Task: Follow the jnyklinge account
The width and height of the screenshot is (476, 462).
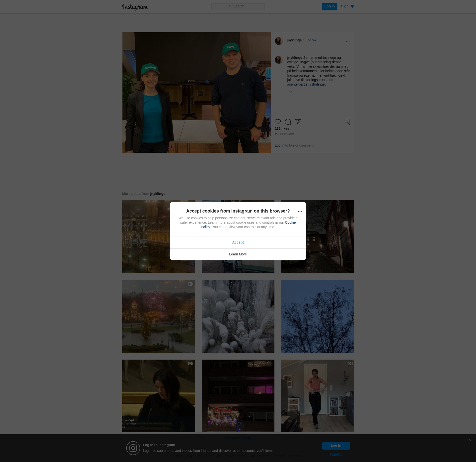Action: click(311, 40)
